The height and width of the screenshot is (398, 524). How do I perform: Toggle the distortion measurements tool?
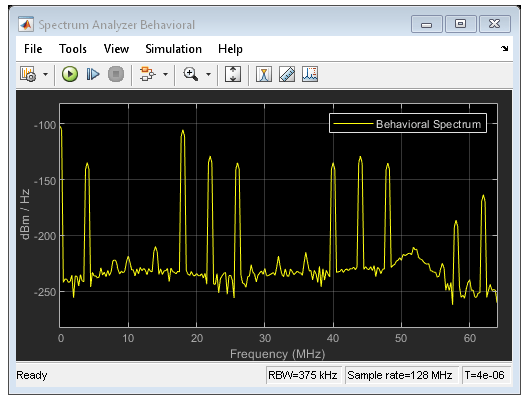tap(287, 74)
